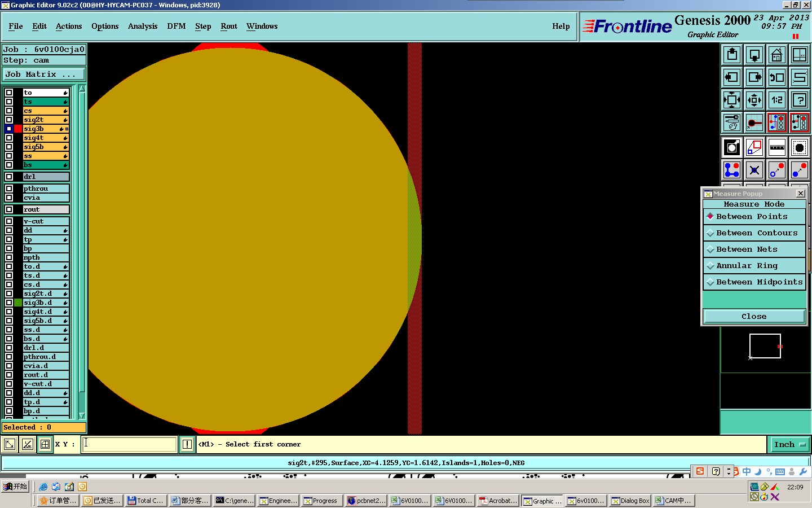This screenshot has width=812, height=508.
Task: Open the Windows menu
Action: tap(262, 26)
